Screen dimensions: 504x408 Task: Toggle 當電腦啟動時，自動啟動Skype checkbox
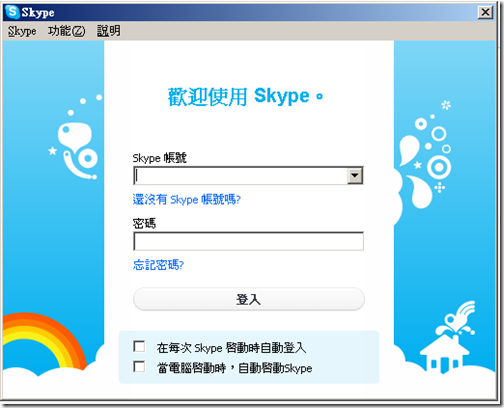139,366
